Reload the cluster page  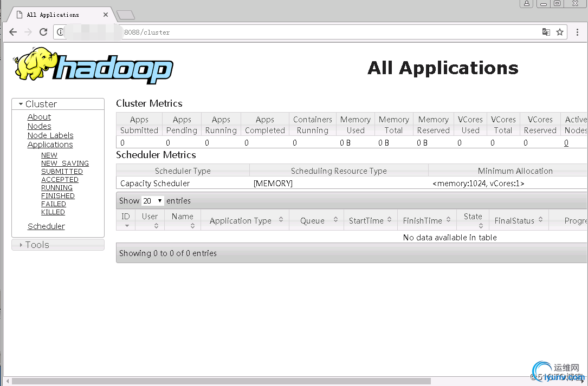pos(43,32)
